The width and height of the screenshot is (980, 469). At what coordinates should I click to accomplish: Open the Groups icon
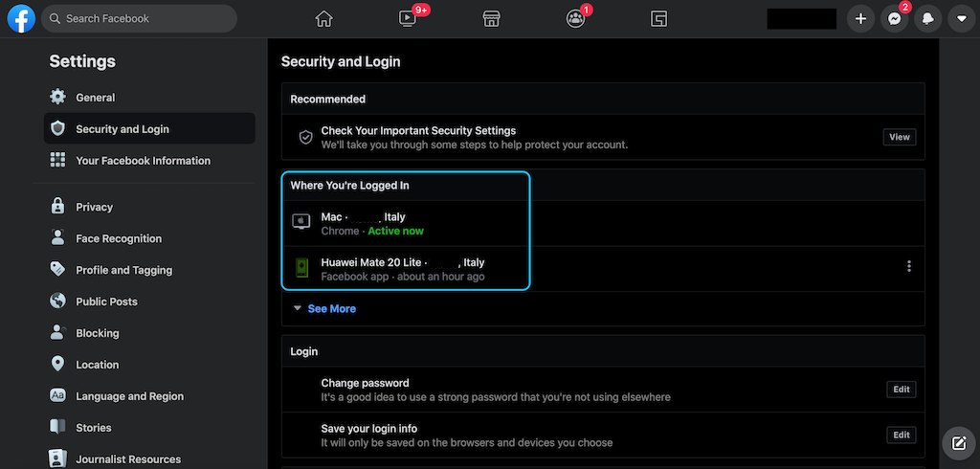click(x=575, y=19)
